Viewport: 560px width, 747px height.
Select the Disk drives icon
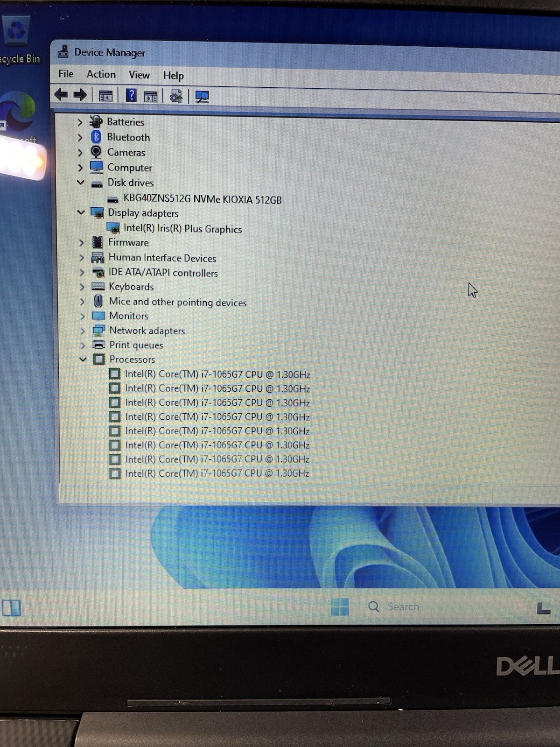pyautogui.click(x=97, y=183)
